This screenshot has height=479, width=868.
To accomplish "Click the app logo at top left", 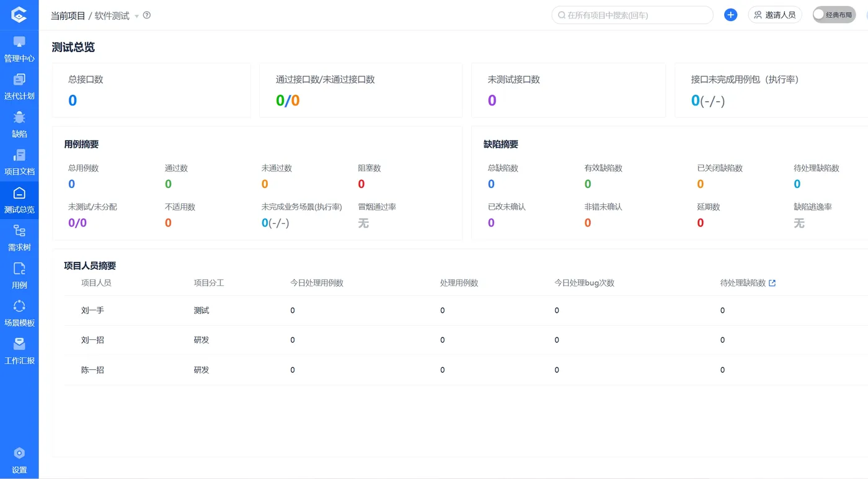I will [19, 15].
